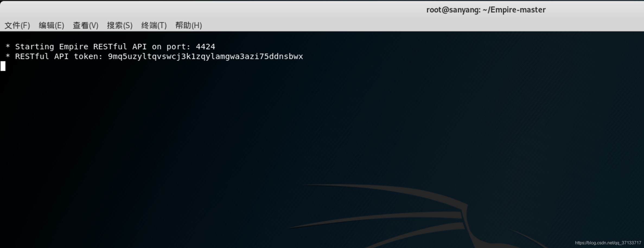Click the 'Starting Empire RESTful API' line
This screenshot has height=248, width=644.
click(x=110, y=47)
